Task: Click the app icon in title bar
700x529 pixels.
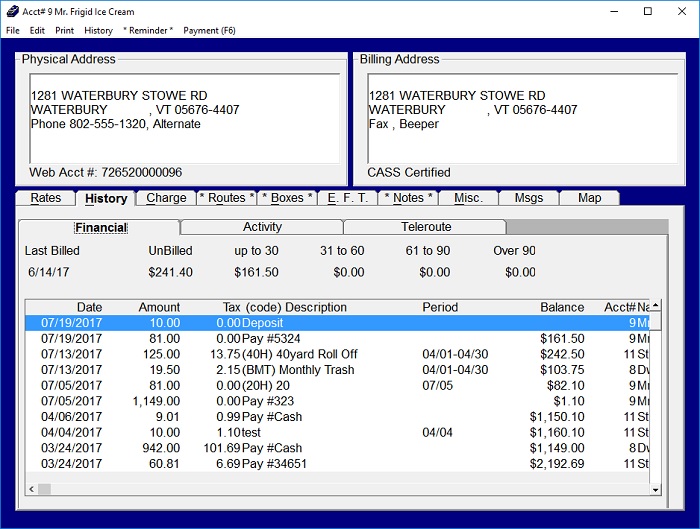Action: [11, 11]
